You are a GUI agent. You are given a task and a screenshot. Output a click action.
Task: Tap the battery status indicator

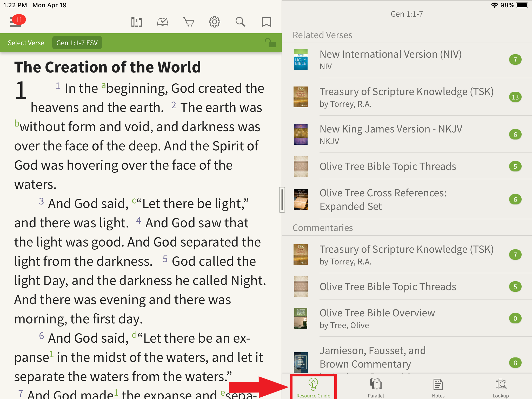click(x=522, y=5)
